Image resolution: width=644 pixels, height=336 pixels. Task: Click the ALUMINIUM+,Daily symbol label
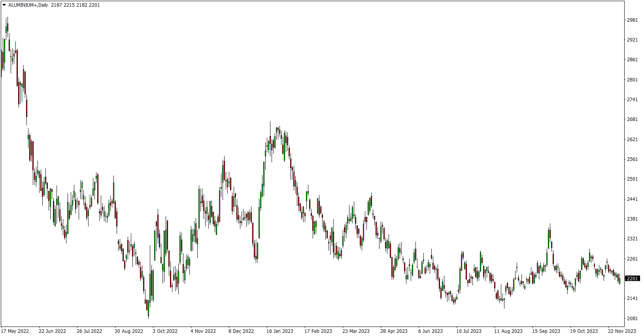coord(28,5)
